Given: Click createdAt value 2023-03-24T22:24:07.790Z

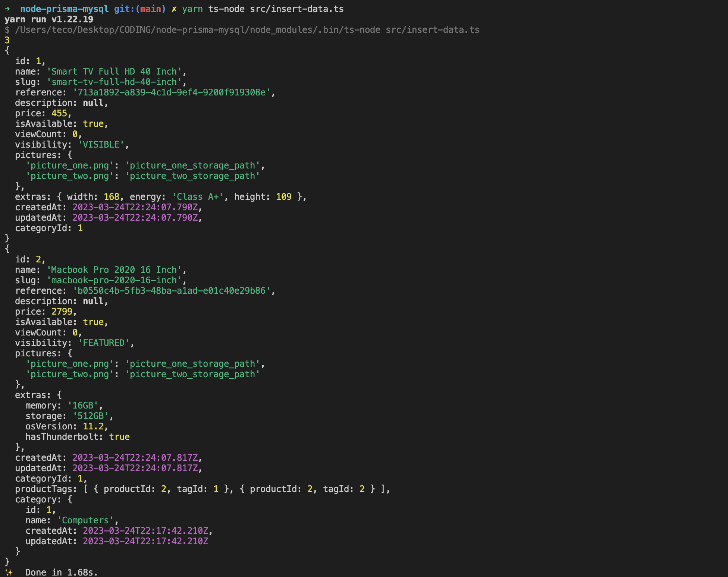Looking at the screenshot, I should pos(135,207).
